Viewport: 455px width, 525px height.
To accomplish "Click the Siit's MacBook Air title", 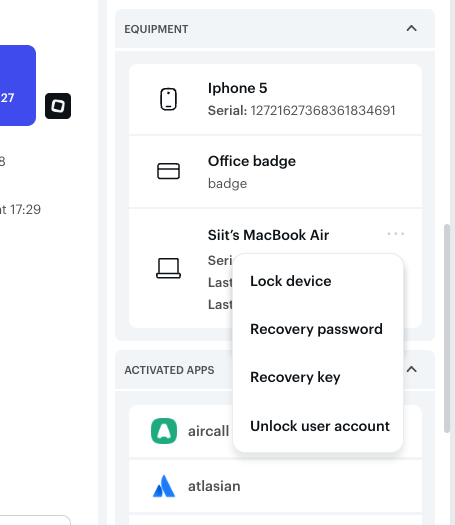I will (268, 235).
